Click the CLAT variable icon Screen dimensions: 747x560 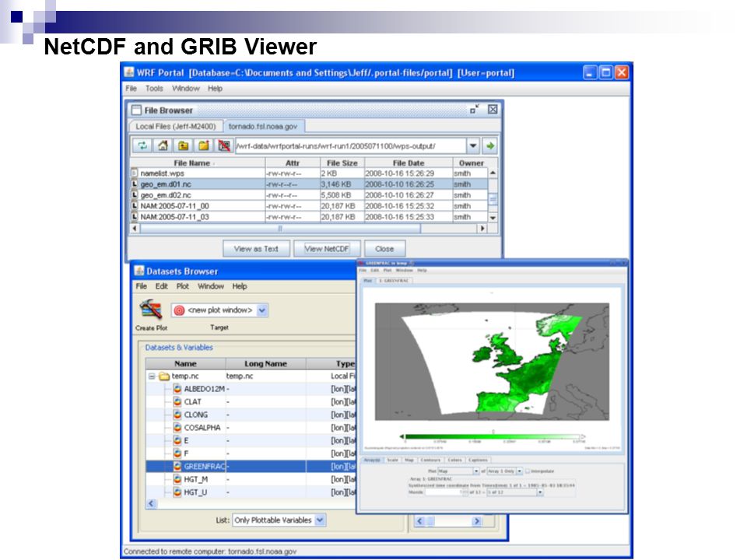tap(177, 401)
